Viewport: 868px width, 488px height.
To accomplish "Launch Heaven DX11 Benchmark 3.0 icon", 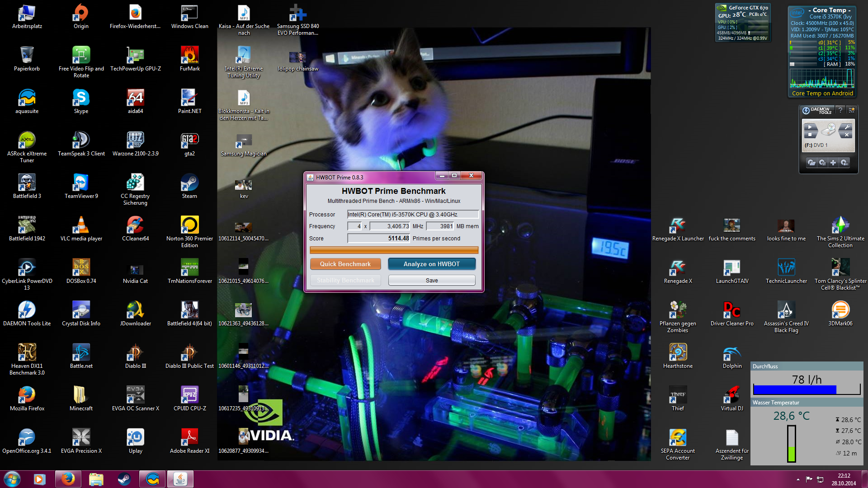I will pyautogui.click(x=27, y=360).
